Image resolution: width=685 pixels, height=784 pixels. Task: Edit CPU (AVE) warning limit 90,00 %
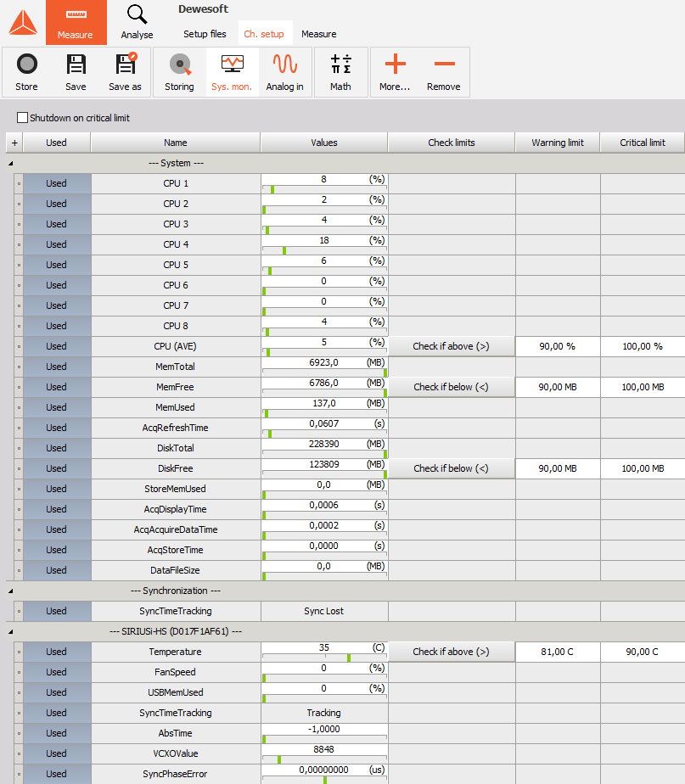pyautogui.click(x=558, y=346)
